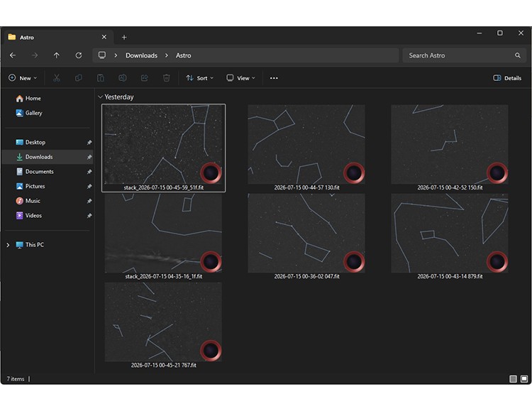This screenshot has height=411, width=532.
Task: Open Documents in the sidebar
Action: click(x=48, y=172)
